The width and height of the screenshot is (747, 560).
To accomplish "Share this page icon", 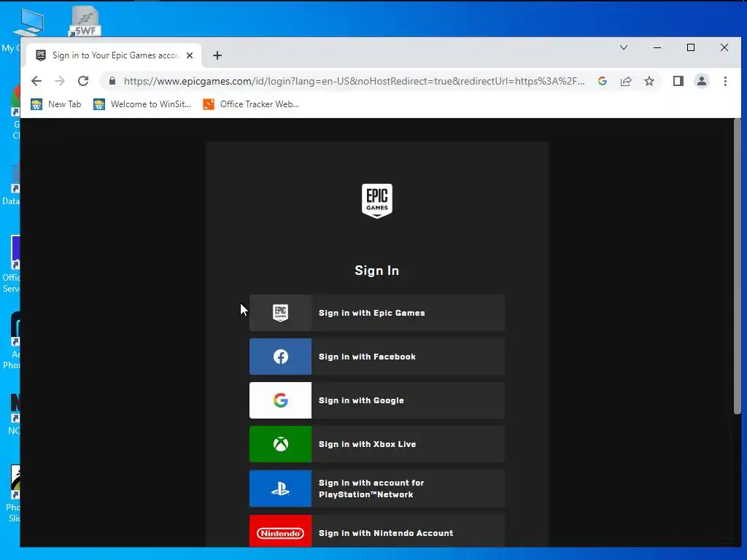I will pyautogui.click(x=625, y=81).
